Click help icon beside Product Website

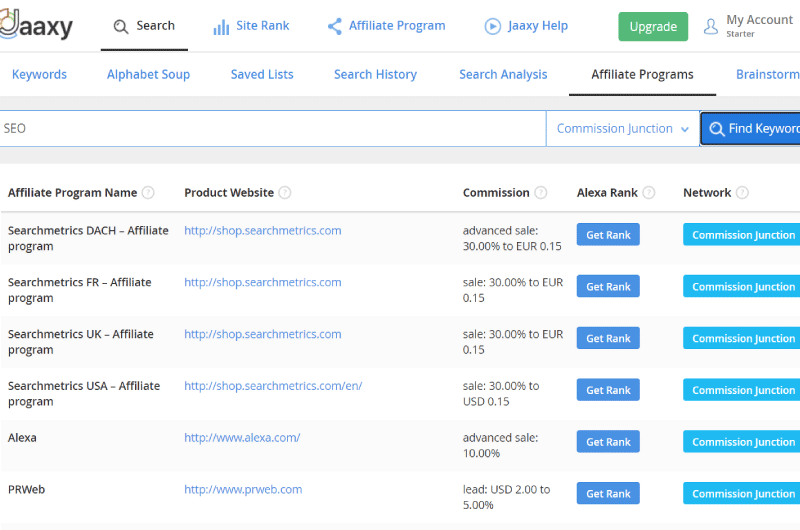point(285,193)
